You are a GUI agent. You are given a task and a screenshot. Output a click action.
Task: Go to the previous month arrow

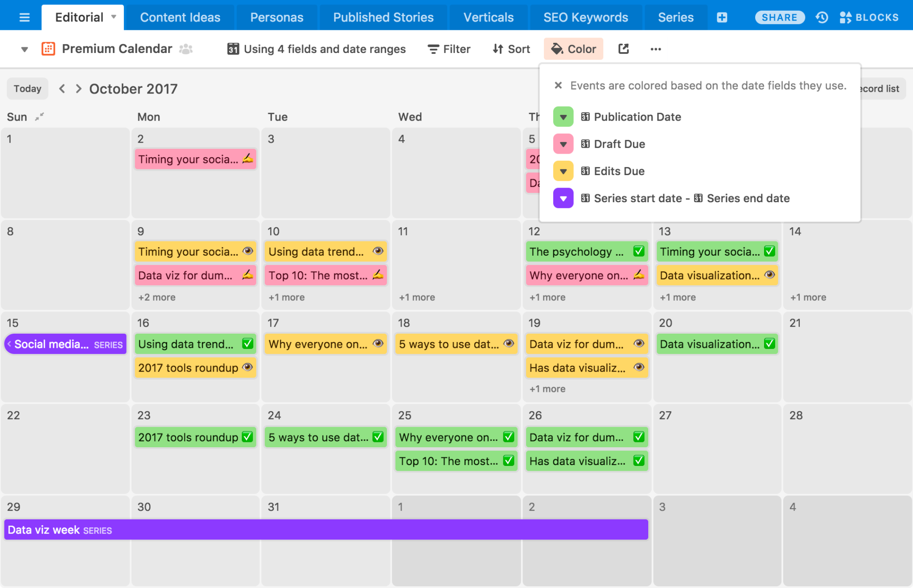pyautogui.click(x=62, y=89)
